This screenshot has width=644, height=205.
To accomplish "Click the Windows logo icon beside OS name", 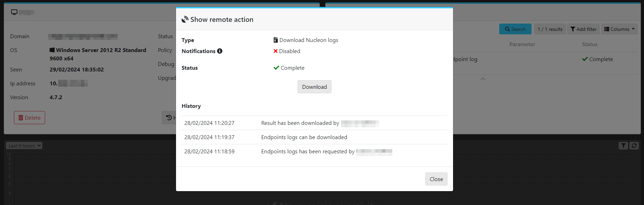I will click(x=52, y=50).
